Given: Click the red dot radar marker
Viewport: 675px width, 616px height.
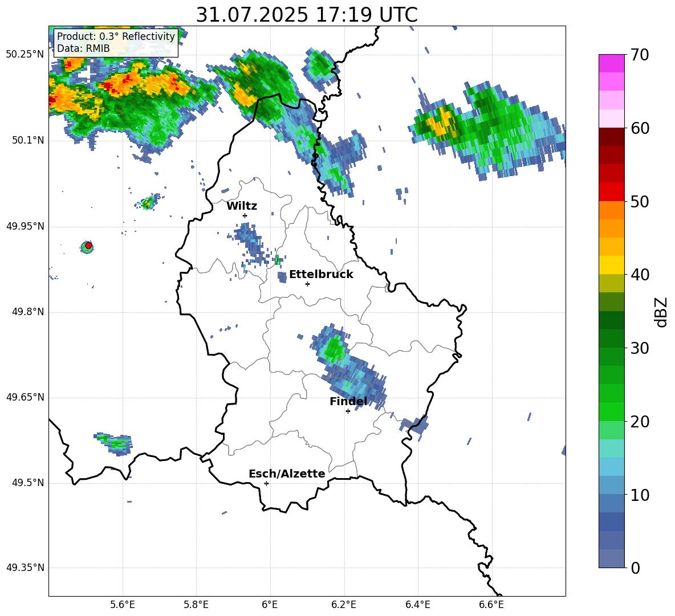Looking at the screenshot, I should point(88,246).
